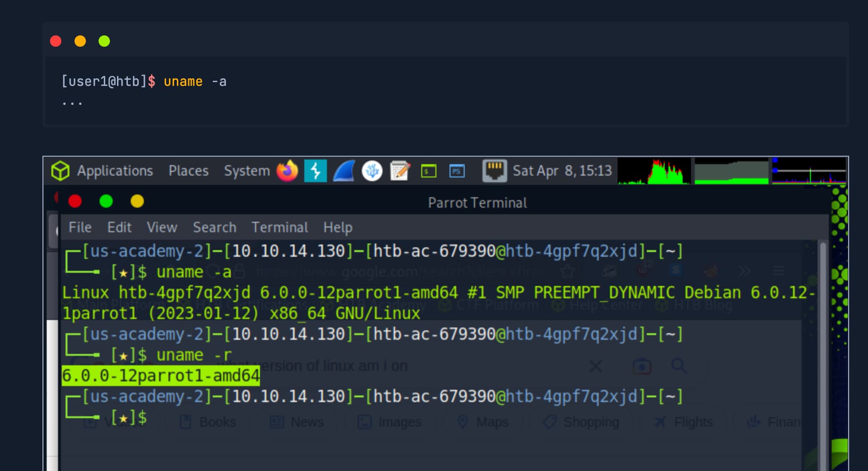Open the Applications menu
Image resolution: width=868 pixels, height=471 pixels.
point(115,171)
